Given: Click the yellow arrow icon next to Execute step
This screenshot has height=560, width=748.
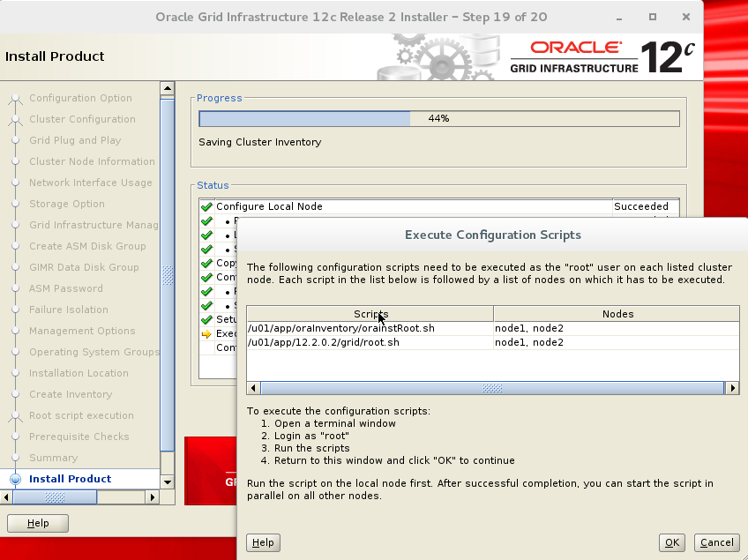Looking at the screenshot, I should coord(206,333).
